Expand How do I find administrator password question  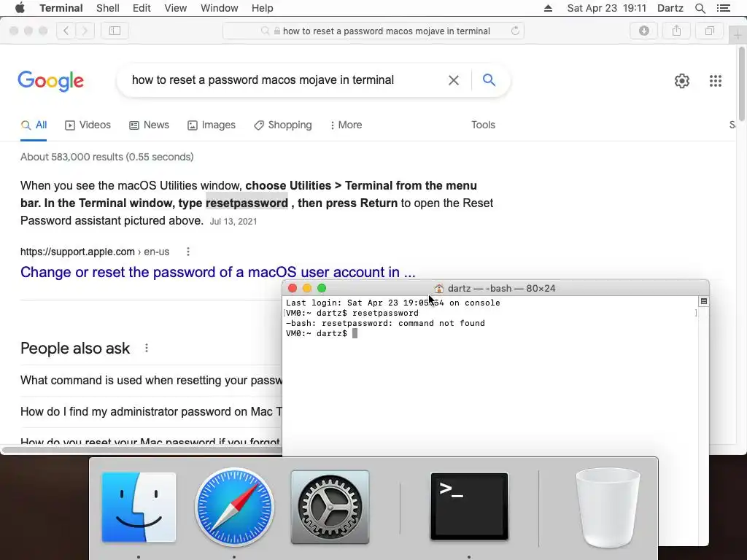click(x=152, y=411)
